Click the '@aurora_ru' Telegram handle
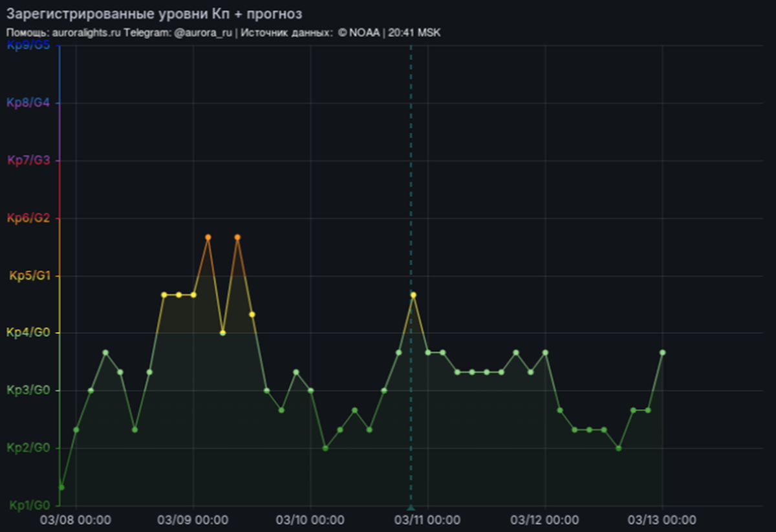Viewport: 776px width, 532px height. (x=202, y=32)
